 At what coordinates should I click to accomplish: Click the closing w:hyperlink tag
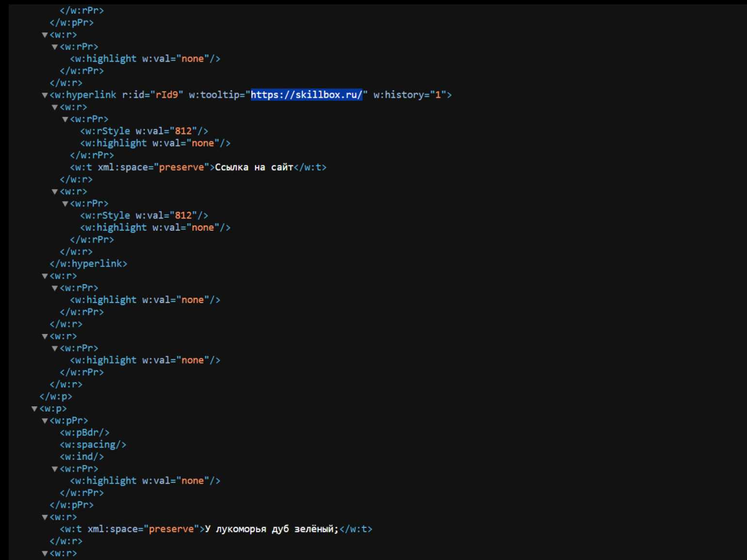tap(88, 264)
